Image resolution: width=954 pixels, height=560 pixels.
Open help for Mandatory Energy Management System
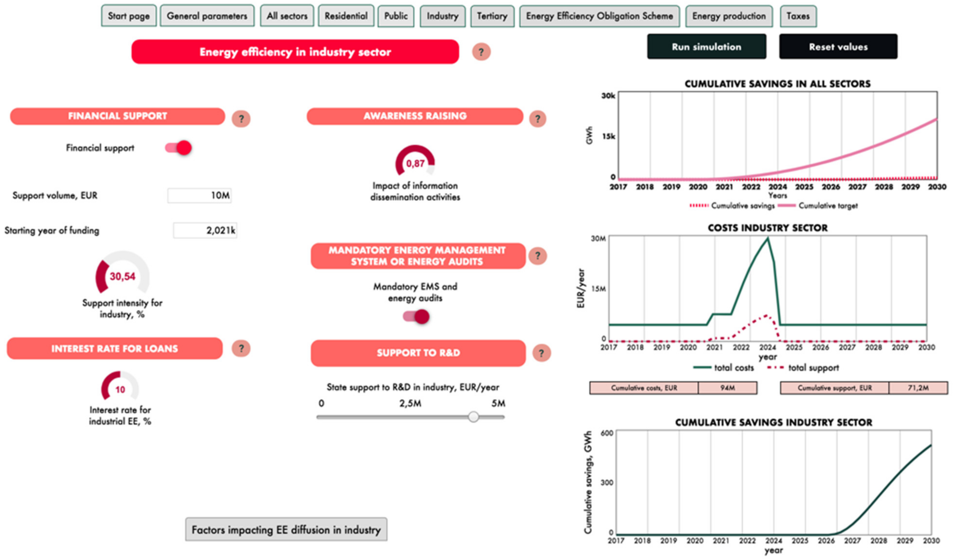click(x=538, y=256)
